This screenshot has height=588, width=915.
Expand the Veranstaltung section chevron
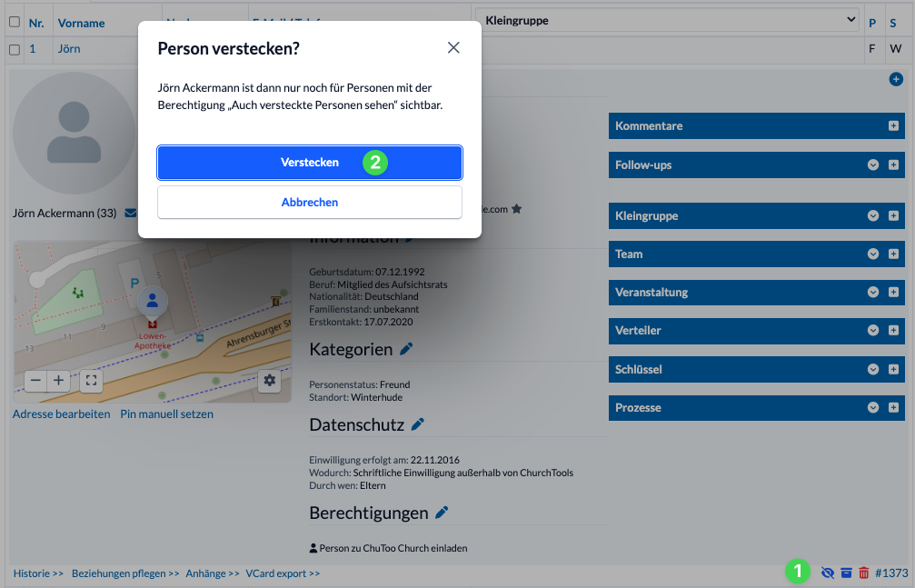coord(873,292)
